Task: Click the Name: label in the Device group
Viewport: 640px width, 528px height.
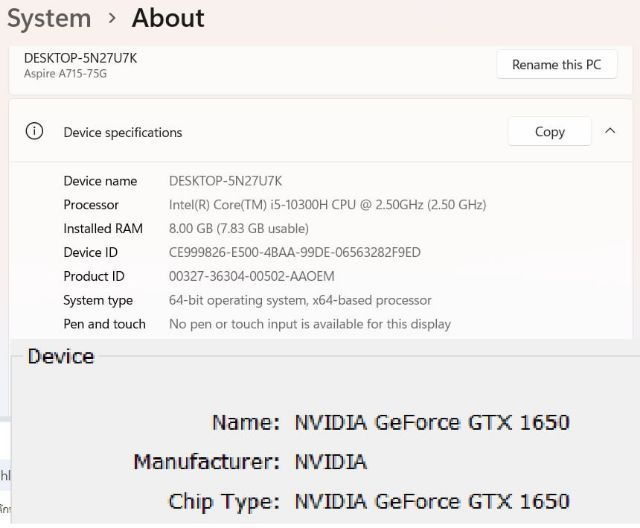Action: click(x=246, y=422)
